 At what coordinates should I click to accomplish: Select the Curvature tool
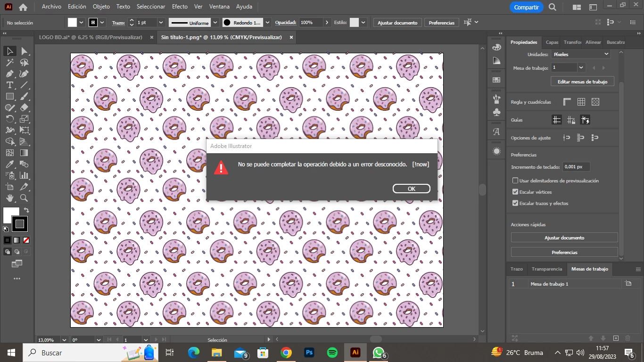tap(24, 74)
